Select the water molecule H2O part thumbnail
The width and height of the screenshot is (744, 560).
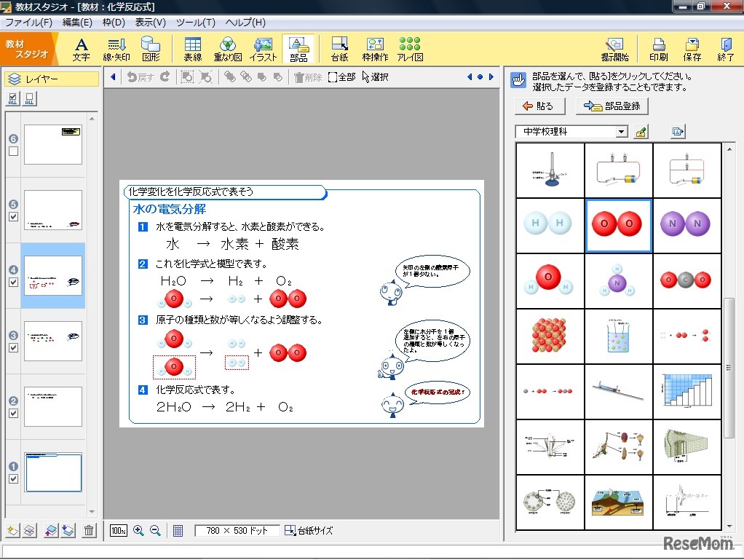(x=550, y=281)
